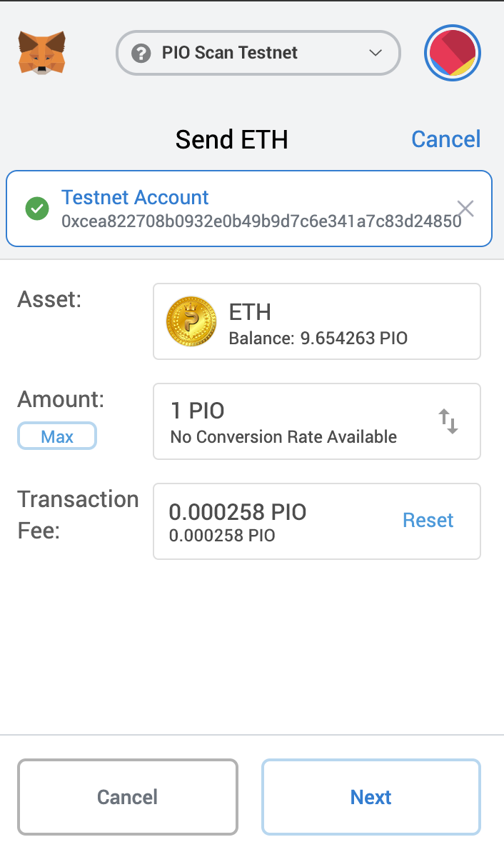Image resolution: width=504 pixels, height=857 pixels.
Task: Click the Cancel link beside Send ETH
Action: pyautogui.click(x=445, y=139)
